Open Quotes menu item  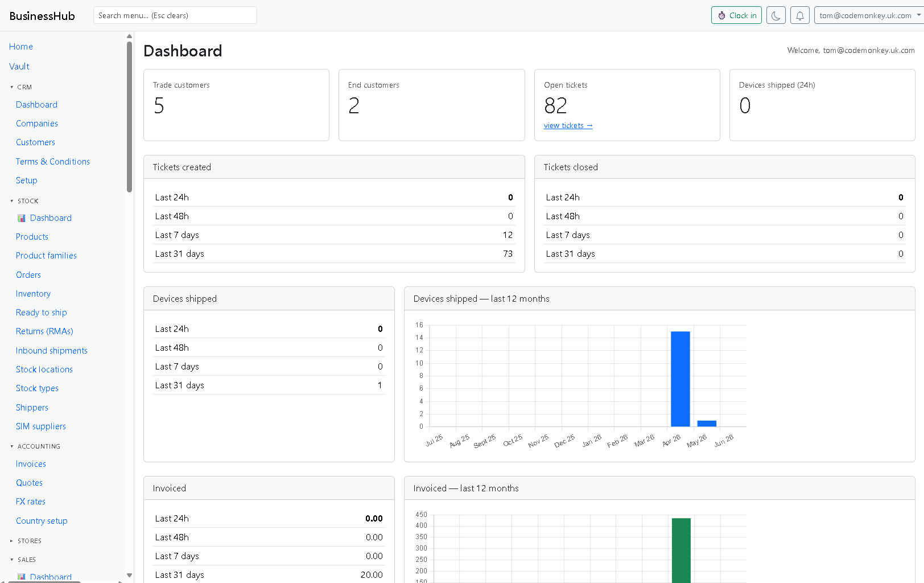tap(29, 483)
